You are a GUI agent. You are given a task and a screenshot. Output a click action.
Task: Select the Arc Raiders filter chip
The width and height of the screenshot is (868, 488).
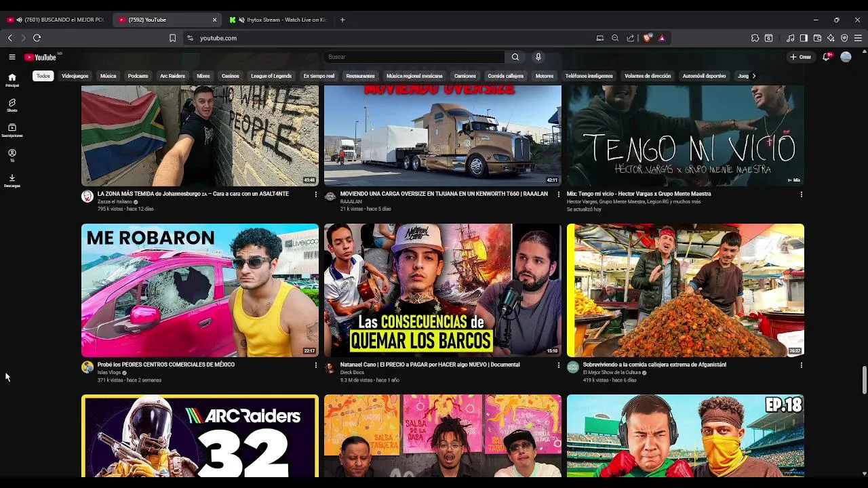[x=172, y=76]
